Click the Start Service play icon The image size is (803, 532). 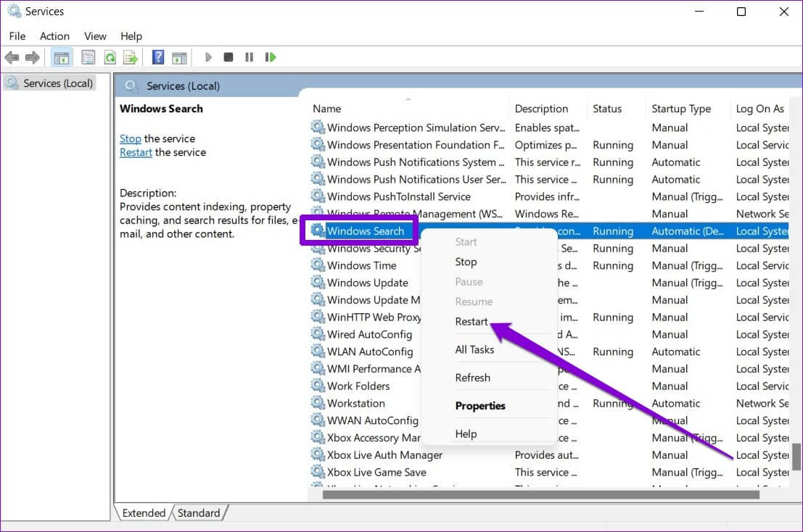click(208, 57)
